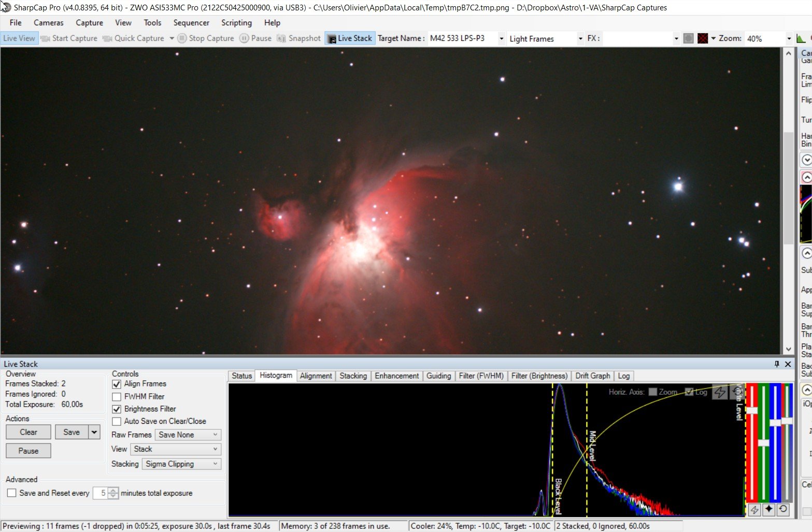
Task: Open the reticule type dropdown arrow
Action: click(x=713, y=38)
